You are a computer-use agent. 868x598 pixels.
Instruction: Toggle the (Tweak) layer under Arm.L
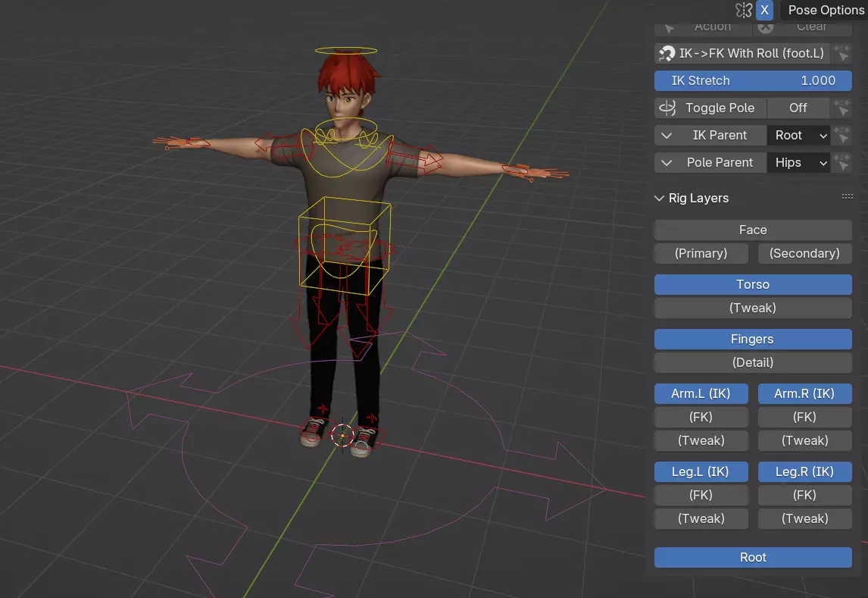pos(701,441)
